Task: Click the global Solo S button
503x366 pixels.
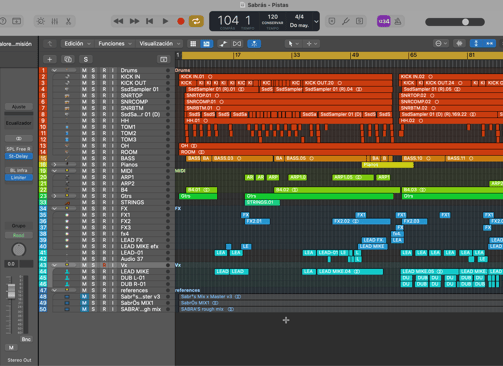Action: coord(86,59)
